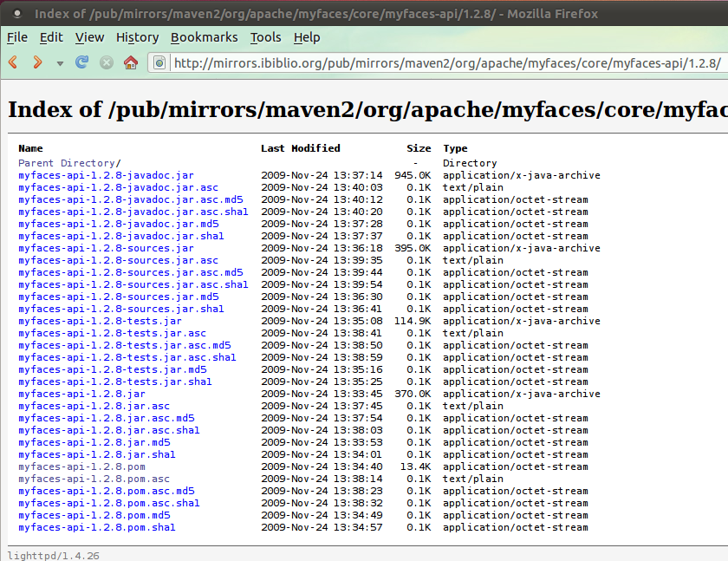Open the visited myfaces-api-1.2.8.pom link
This screenshot has height=561, width=728.
point(81,466)
